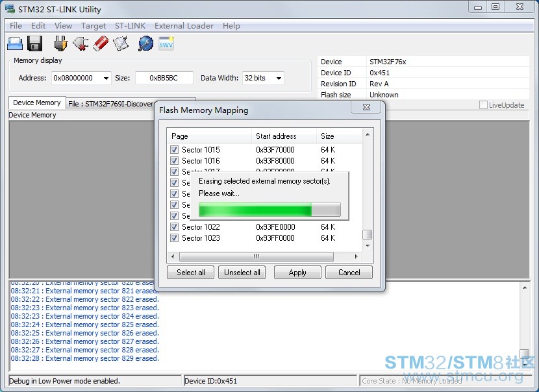Viewport: 539px width, 392px height.
Task: Open Program verify toolbar icon
Action: click(121, 43)
